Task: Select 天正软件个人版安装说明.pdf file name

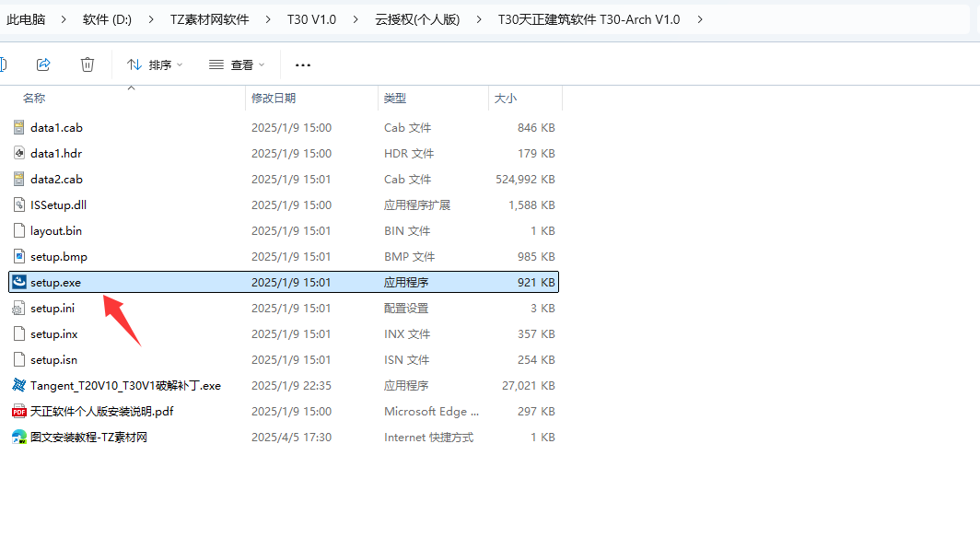Action: tap(102, 412)
